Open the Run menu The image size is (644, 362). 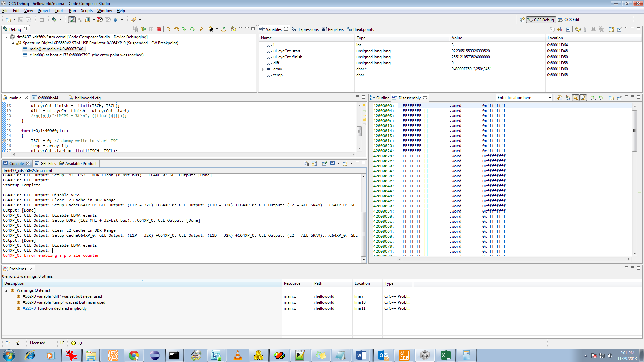click(x=72, y=11)
